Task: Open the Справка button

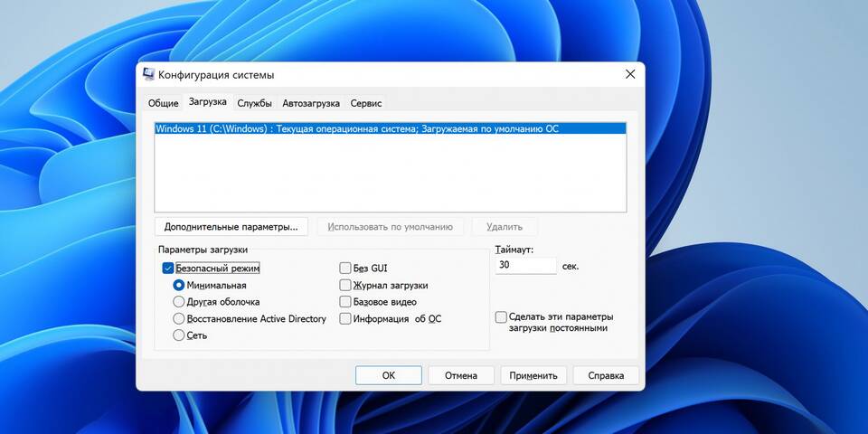Action: pos(606,375)
